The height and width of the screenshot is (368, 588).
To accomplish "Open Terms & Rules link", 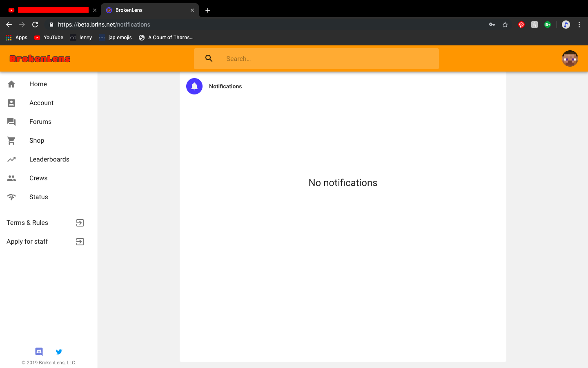I will tap(49, 223).
